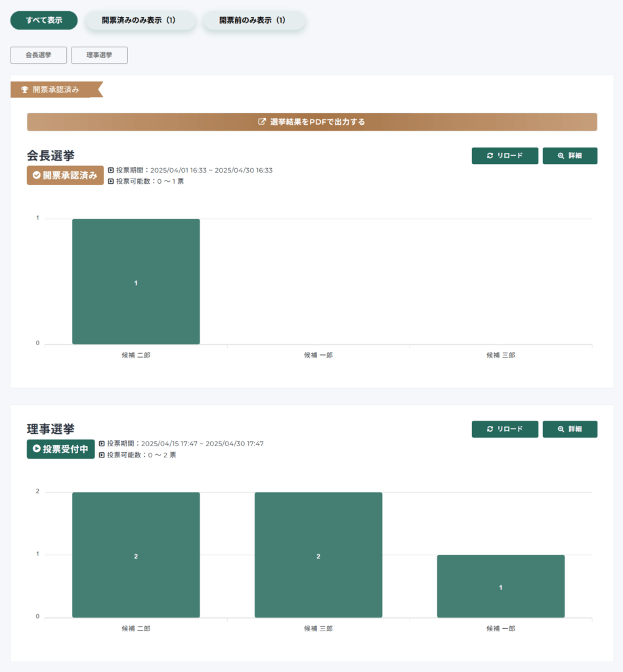
Task: Click the magnifier icon in 理事選挙 詳細 button
Action: click(x=561, y=429)
